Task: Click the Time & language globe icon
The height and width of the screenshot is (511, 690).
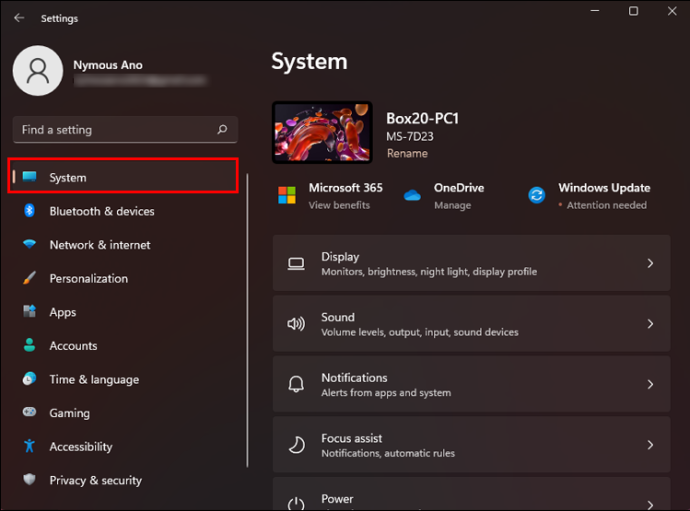Action: [29, 379]
